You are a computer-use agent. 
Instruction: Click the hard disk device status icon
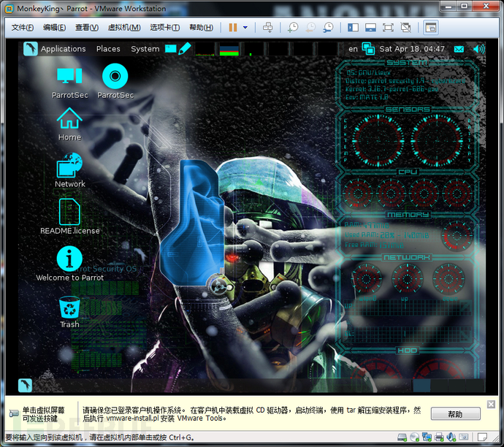pos(402,437)
